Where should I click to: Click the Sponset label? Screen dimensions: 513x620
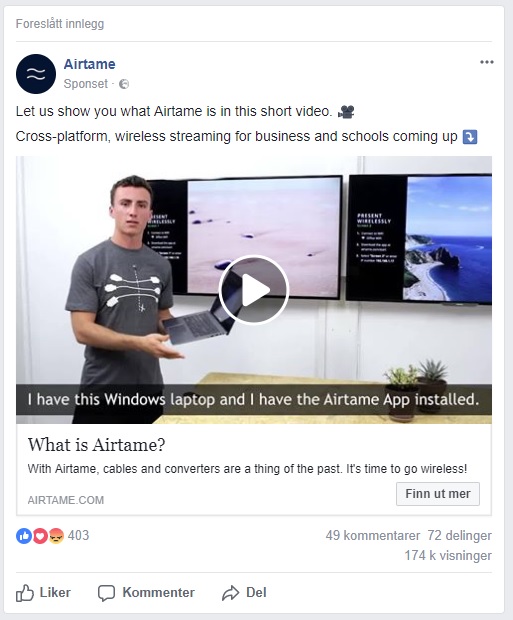click(85, 84)
